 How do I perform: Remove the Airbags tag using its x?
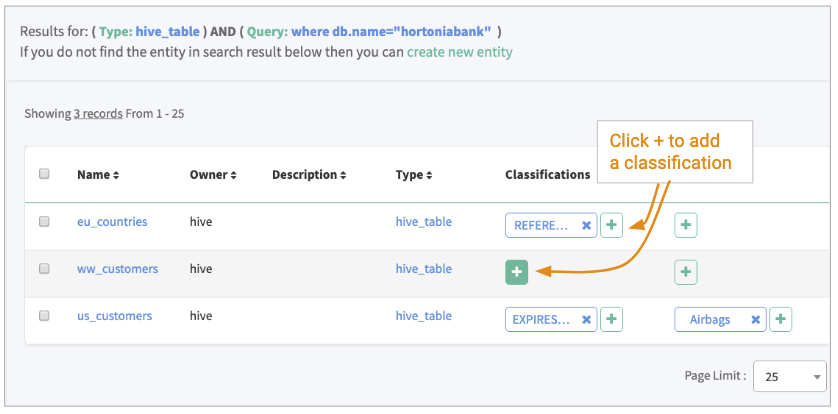(x=756, y=320)
